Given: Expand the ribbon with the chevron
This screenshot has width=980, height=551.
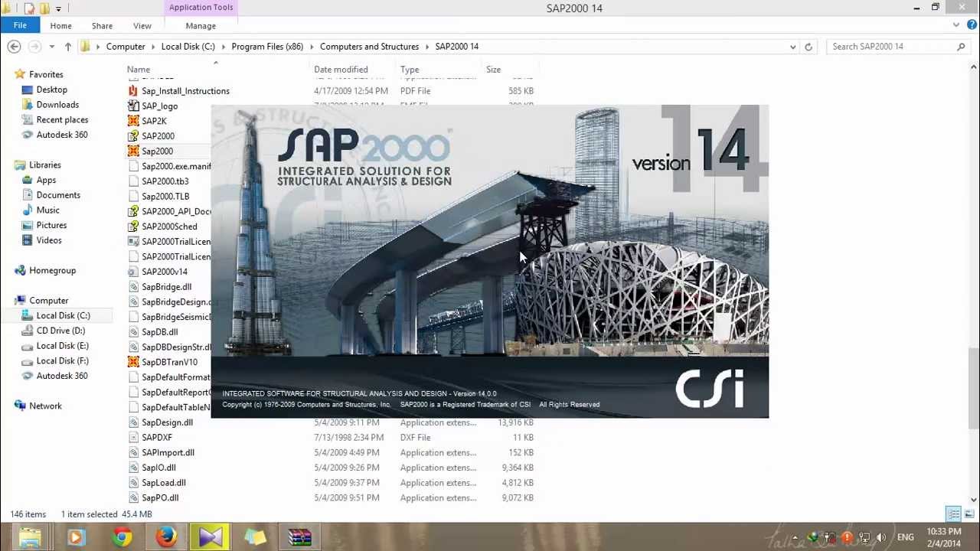Looking at the screenshot, I should (955, 25).
